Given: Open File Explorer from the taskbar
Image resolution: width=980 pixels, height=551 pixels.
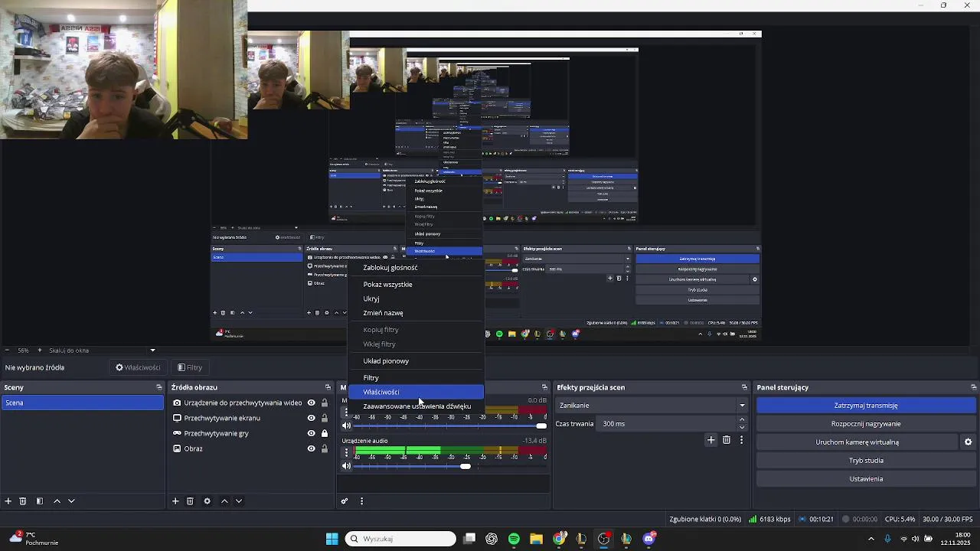Looking at the screenshot, I should click(536, 539).
